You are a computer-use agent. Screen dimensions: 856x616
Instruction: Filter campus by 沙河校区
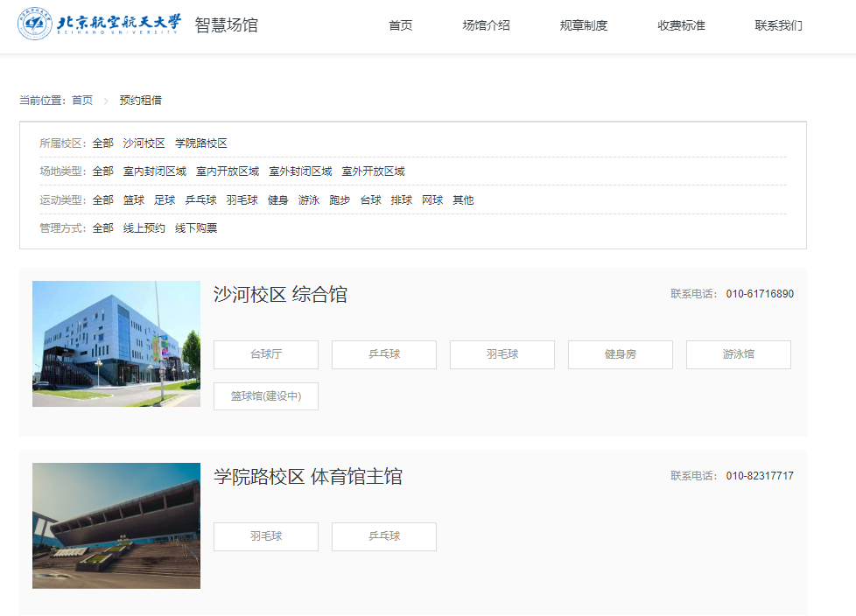(144, 143)
